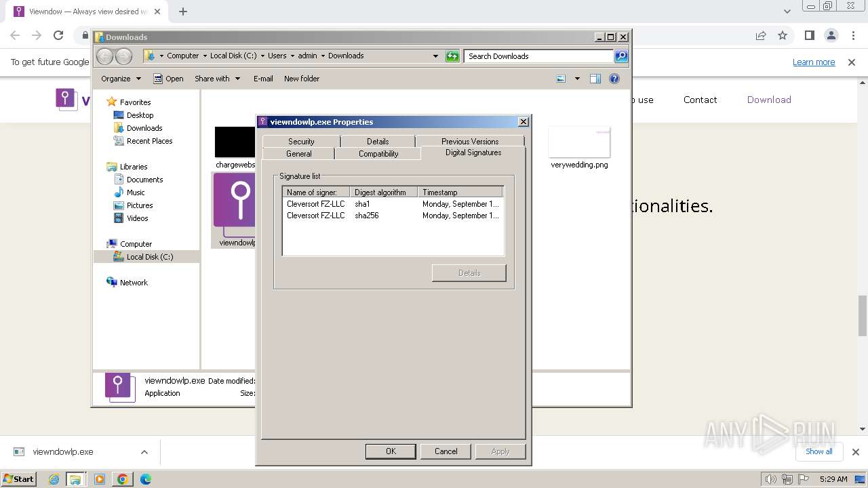The height and width of the screenshot is (488, 868).
Task: Open Download link on Viewndow site
Action: coord(769,100)
